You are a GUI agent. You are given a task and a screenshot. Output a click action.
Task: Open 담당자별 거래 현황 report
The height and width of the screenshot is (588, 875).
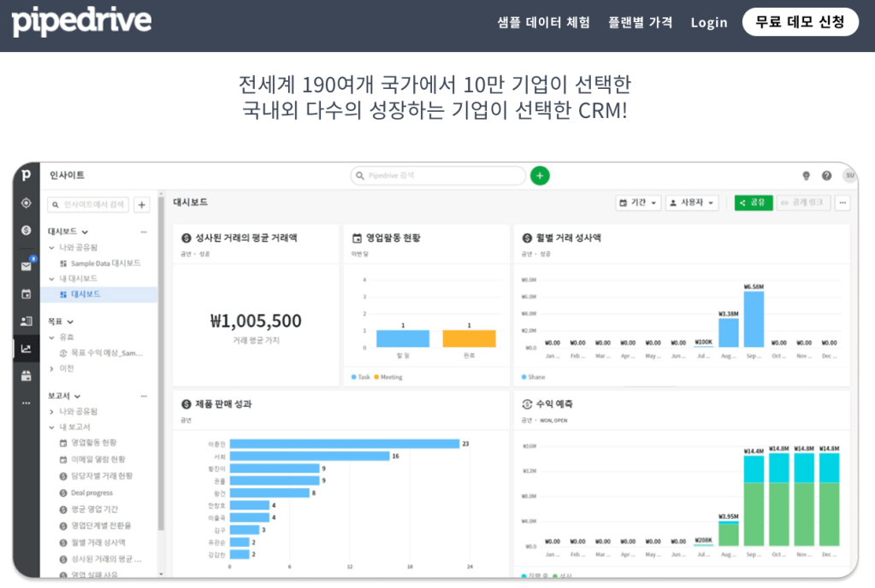coord(96,476)
